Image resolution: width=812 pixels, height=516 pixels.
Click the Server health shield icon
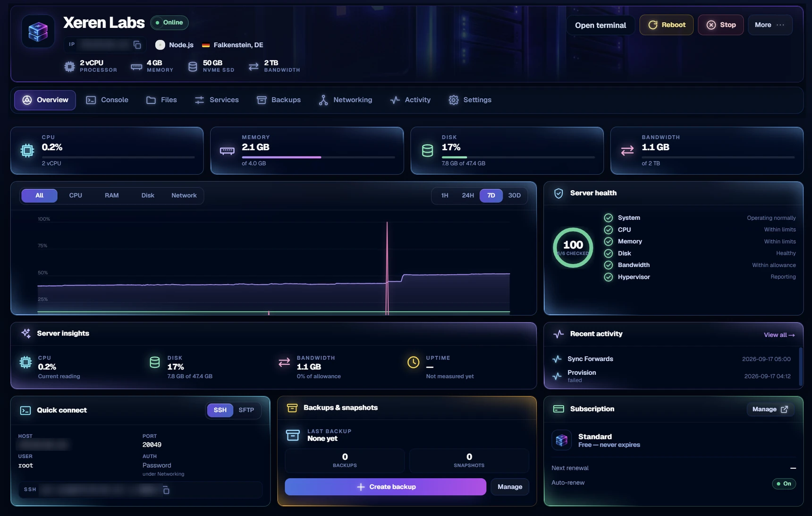[558, 193]
